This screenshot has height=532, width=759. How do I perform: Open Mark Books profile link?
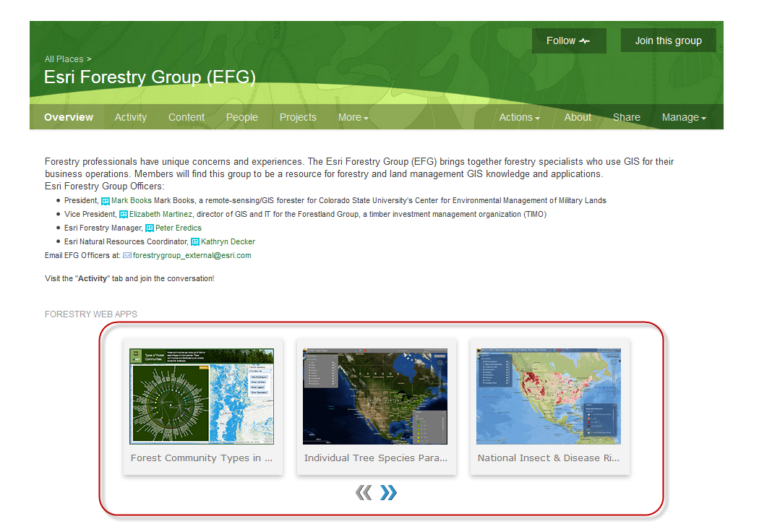pos(131,200)
